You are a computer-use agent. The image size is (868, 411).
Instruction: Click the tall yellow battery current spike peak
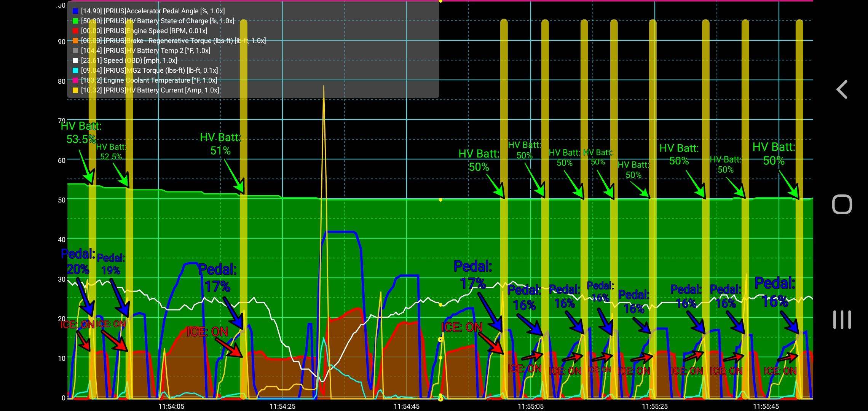click(324, 87)
